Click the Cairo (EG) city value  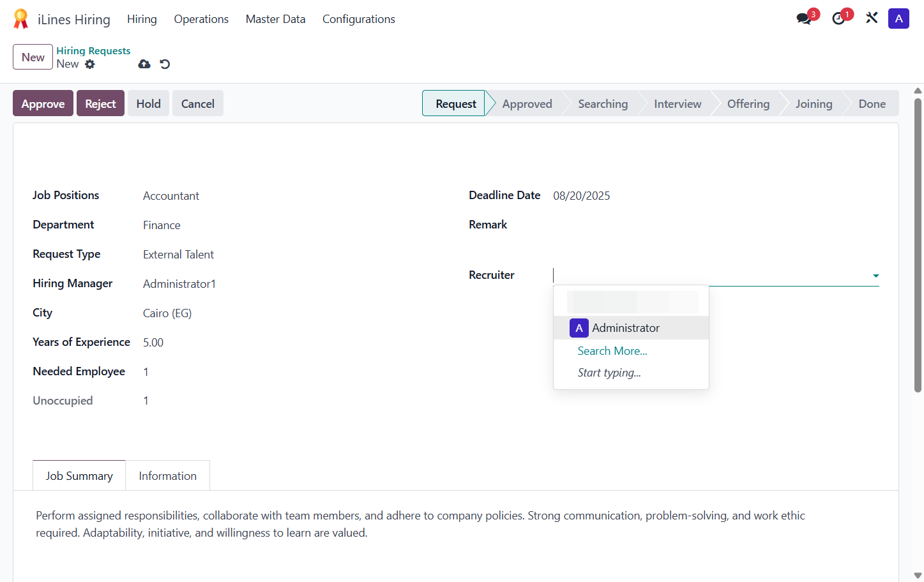(x=167, y=313)
